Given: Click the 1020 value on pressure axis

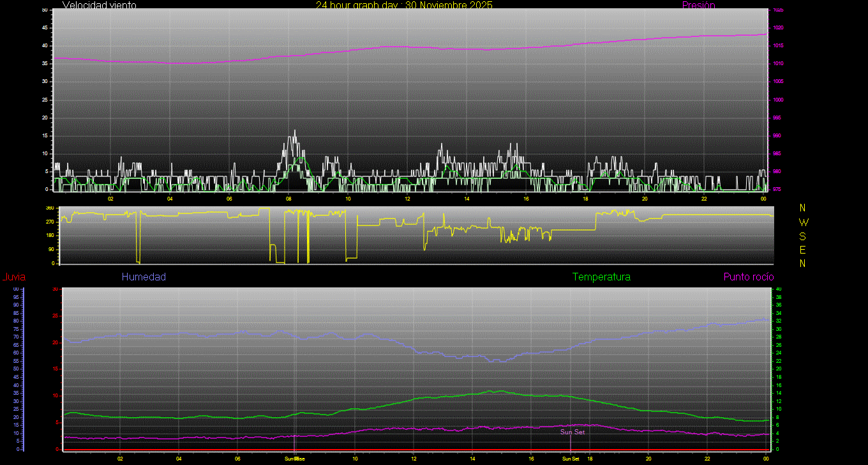Looking at the screenshot, I should pos(778,28).
